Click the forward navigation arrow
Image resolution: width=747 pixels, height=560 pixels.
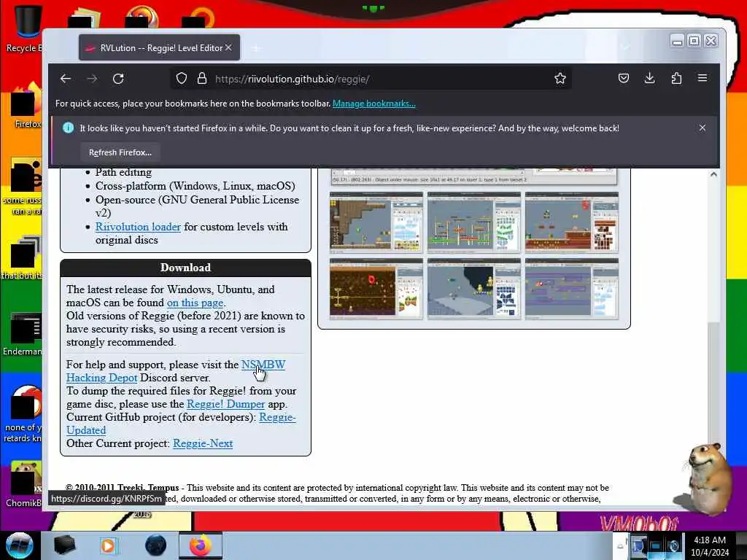(92, 79)
